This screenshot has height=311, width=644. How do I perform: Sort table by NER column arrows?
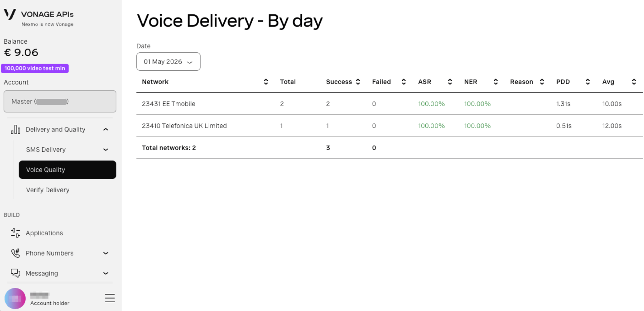pyautogui.click(x=496, y=82)
